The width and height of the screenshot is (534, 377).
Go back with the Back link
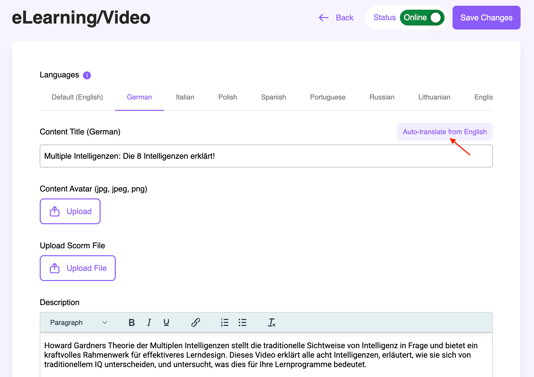(336, 18)
